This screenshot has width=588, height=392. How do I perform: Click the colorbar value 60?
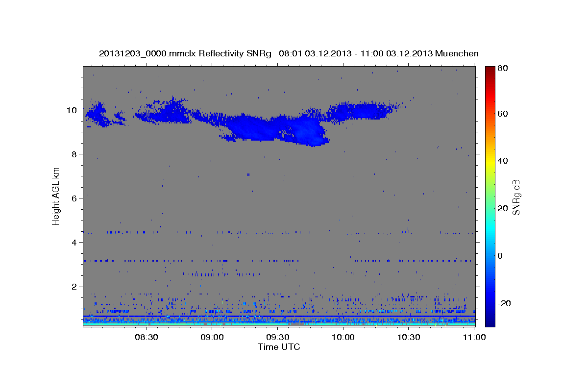click(503, 114)
